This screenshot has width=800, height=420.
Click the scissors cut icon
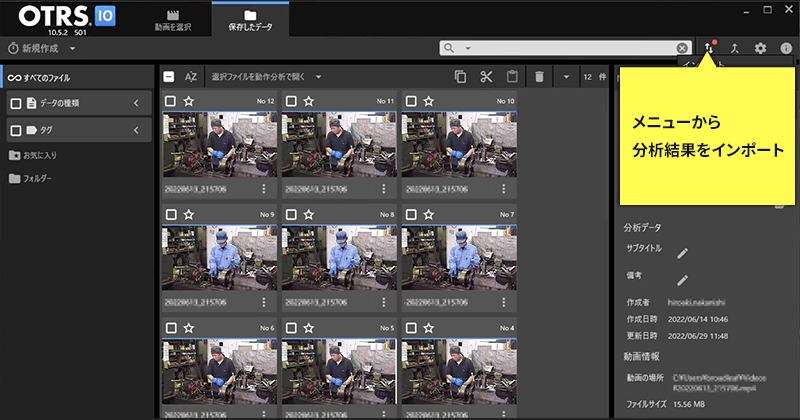[x=486, y=77]
